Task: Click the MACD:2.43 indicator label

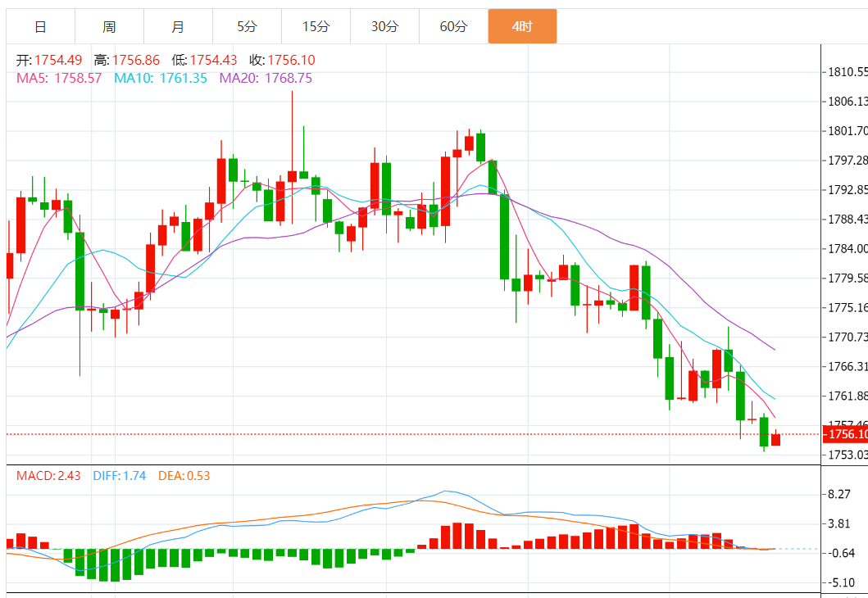Action: pyautogui.click(x=48, y=476)
